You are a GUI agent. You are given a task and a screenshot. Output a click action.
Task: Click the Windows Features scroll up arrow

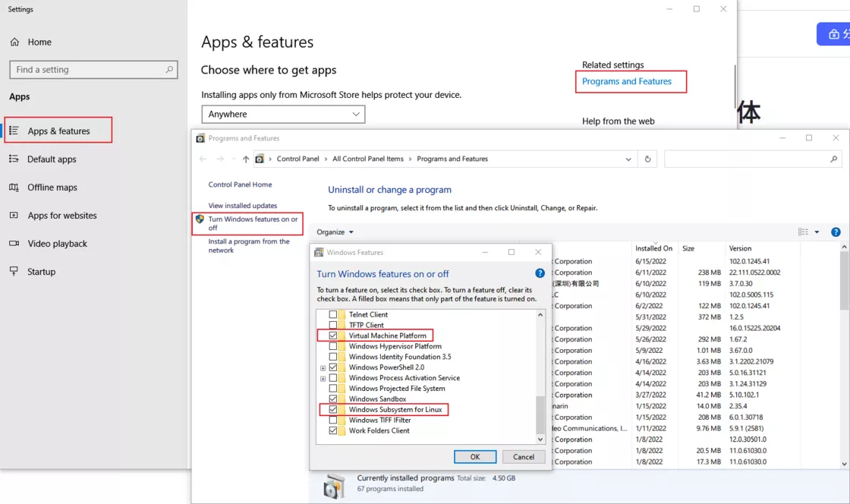pos(540,315)
